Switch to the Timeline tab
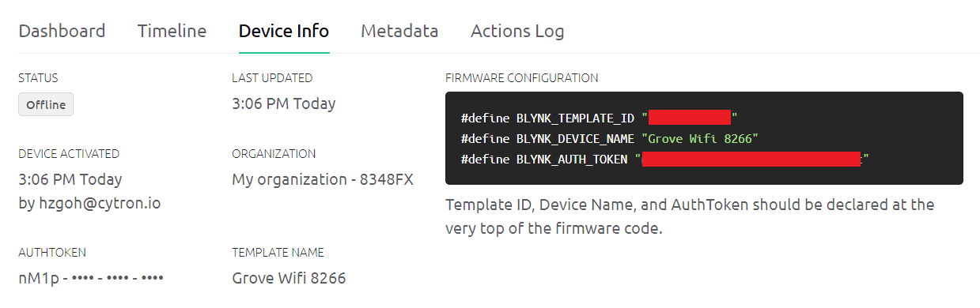The width and height of the screenshot is (980, 308). (172, 32)
